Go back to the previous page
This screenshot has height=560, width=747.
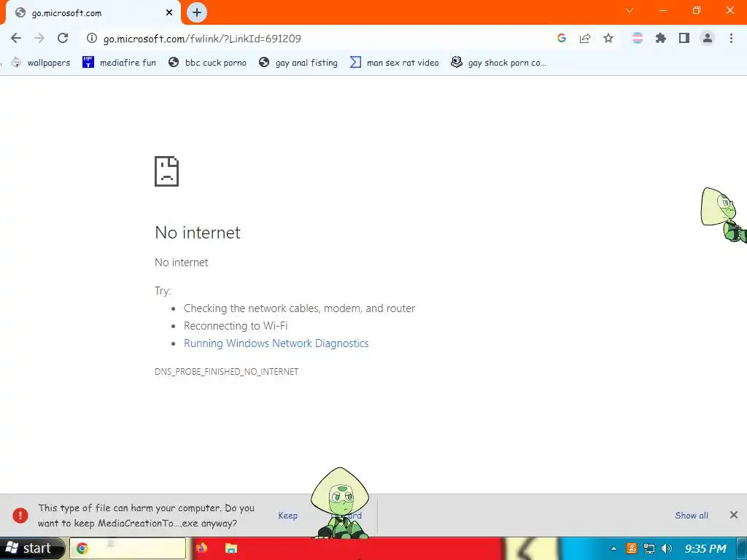point(16,39)
